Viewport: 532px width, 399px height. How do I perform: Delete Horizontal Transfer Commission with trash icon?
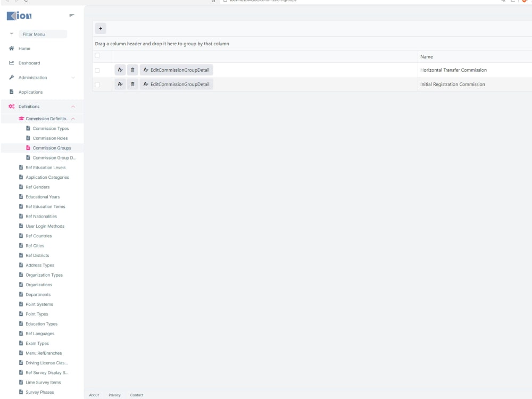click(132, 70)
